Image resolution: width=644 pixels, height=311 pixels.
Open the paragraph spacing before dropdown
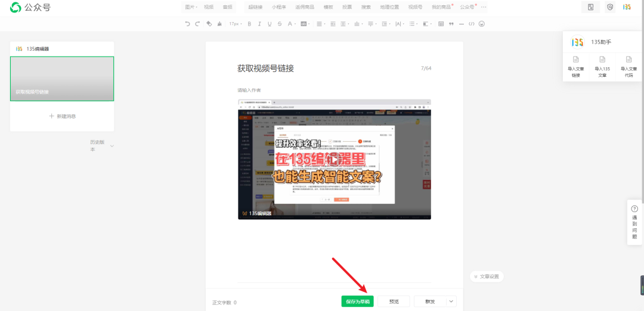tap(358, 24)
